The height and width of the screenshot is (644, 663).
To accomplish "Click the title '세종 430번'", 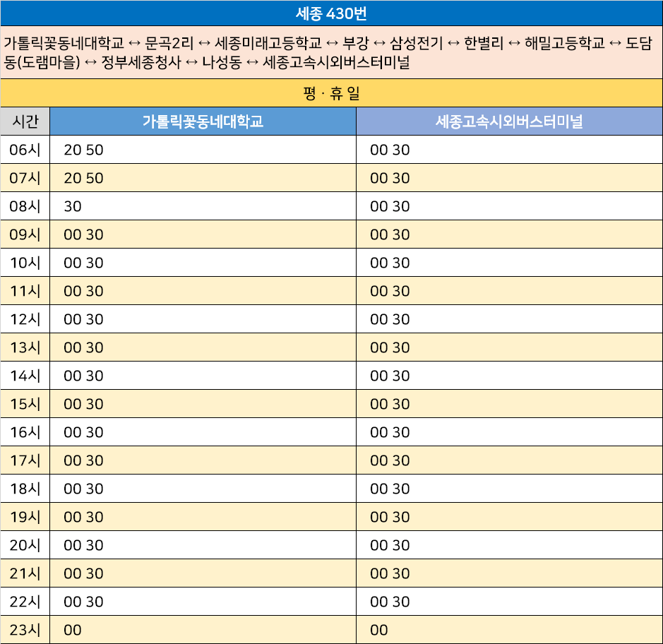I will 331,13.
